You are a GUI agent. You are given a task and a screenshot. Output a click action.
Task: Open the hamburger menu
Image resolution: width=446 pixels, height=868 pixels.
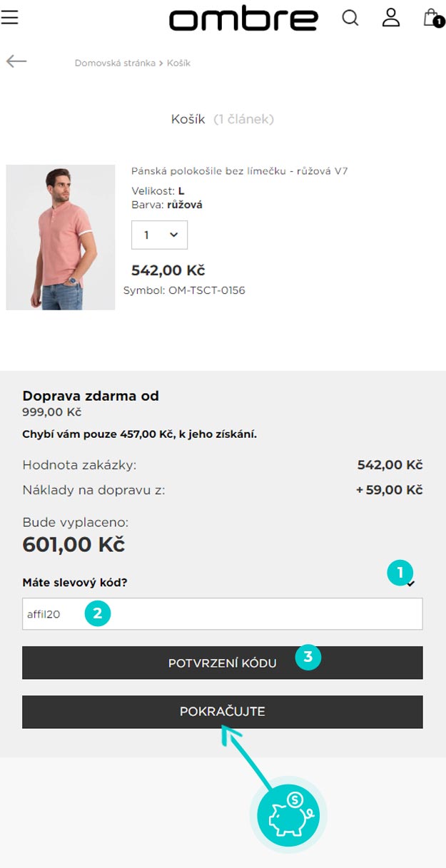pos(9,17)
